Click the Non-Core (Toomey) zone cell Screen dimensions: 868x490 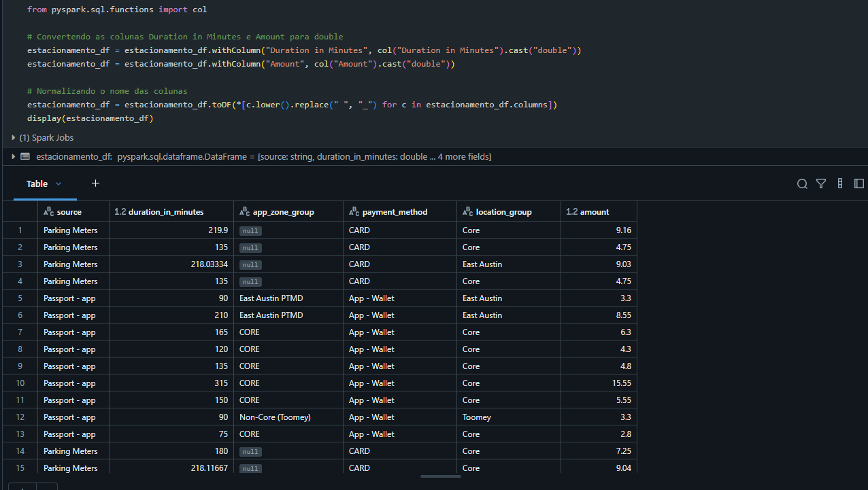point(288,417)
